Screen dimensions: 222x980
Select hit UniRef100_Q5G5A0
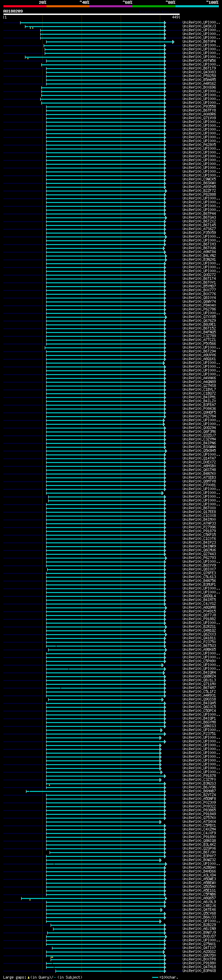(x=199, y=886)
